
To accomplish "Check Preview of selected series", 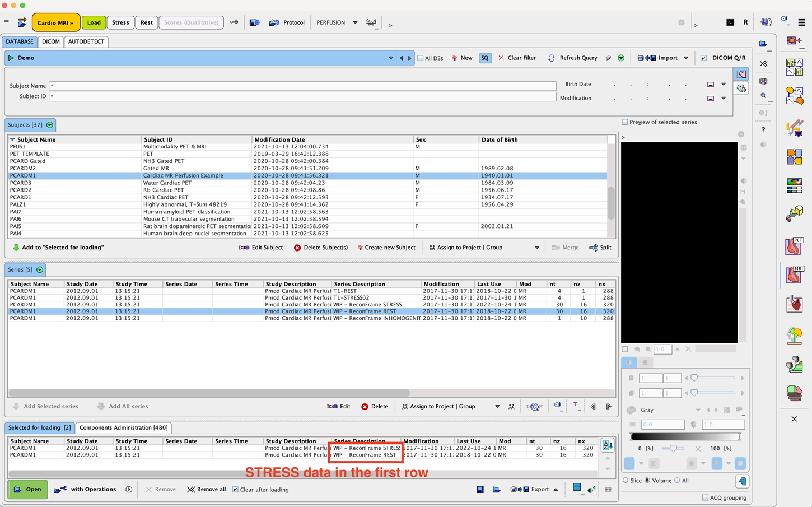I will [x=625, y=122].
